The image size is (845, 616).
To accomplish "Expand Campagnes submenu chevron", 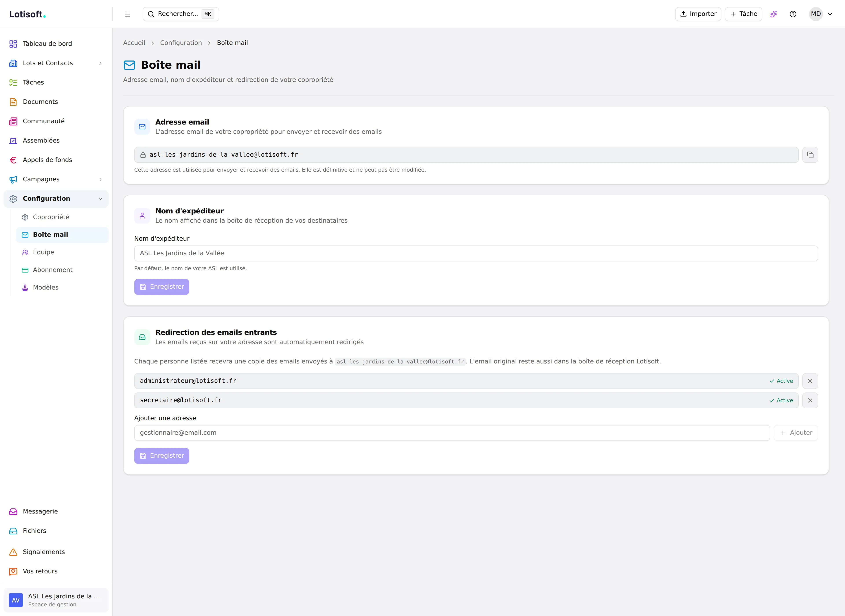I will (x=100, y=179).
